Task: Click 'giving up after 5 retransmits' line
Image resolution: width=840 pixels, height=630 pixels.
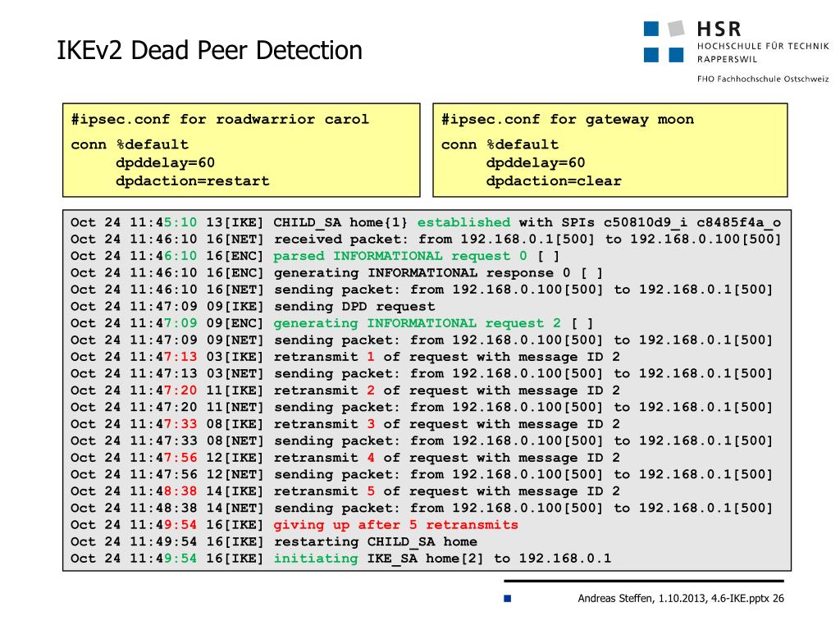Action: [294, 525]
